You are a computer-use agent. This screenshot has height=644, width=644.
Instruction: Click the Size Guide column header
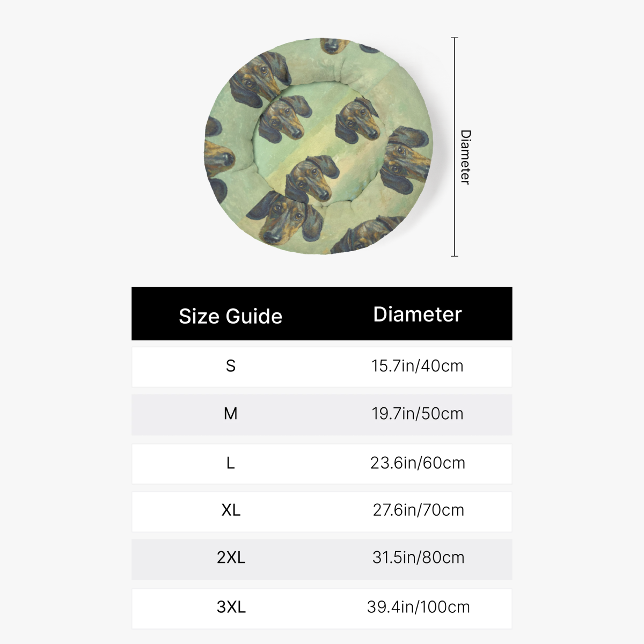tap(230, 316)
